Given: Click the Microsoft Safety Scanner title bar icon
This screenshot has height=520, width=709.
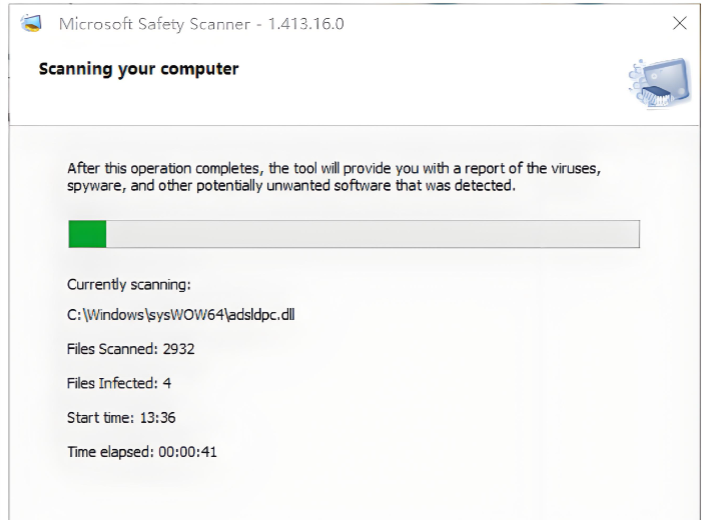Looking at the screenshot, I should 32,24.
